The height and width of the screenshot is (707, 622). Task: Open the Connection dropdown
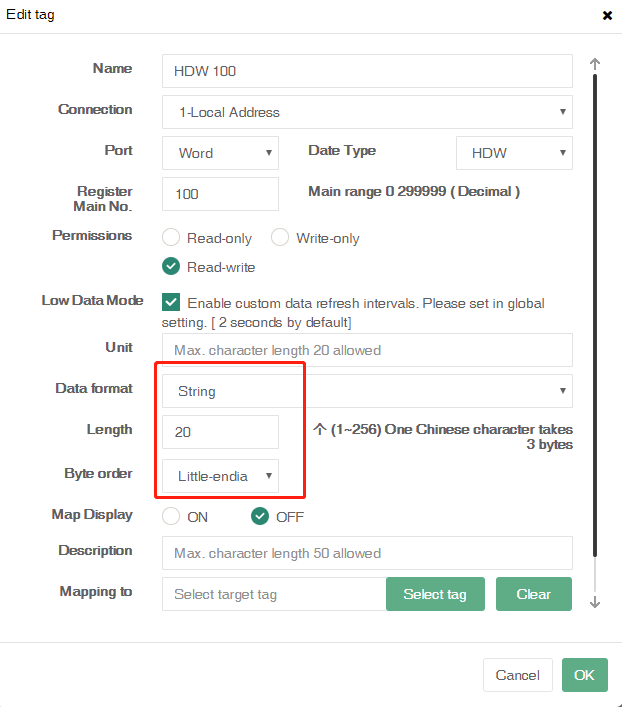[366, 112]
